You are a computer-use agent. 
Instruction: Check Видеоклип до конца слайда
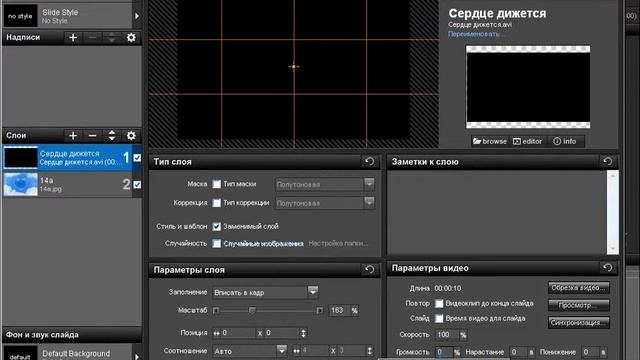coord(439,304)
